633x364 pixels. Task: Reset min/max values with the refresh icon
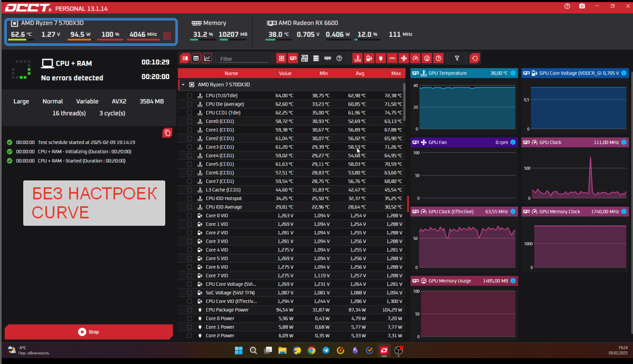475,59
